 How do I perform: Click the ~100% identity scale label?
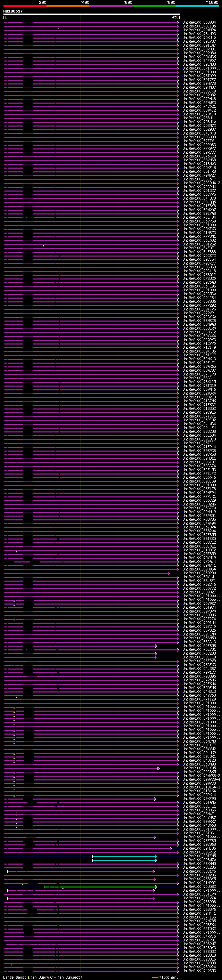(x=212, y=2)
